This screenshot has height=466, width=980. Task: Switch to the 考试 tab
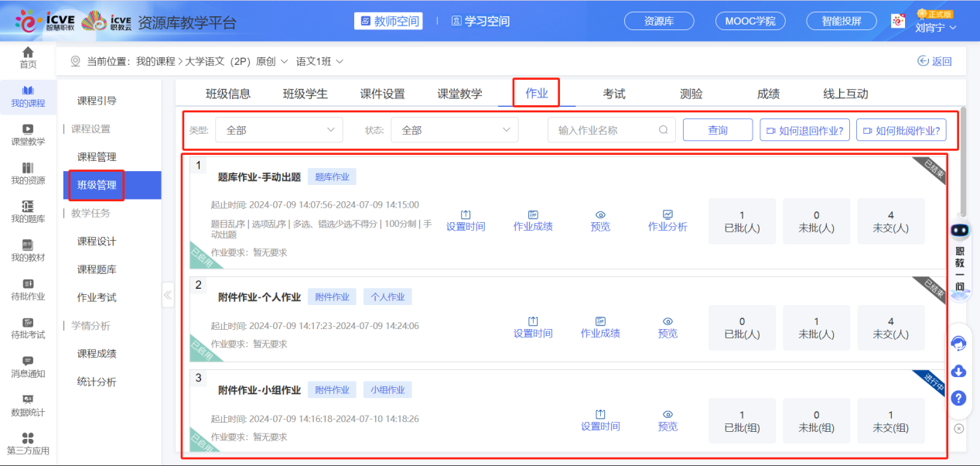(x=614, y=94)
